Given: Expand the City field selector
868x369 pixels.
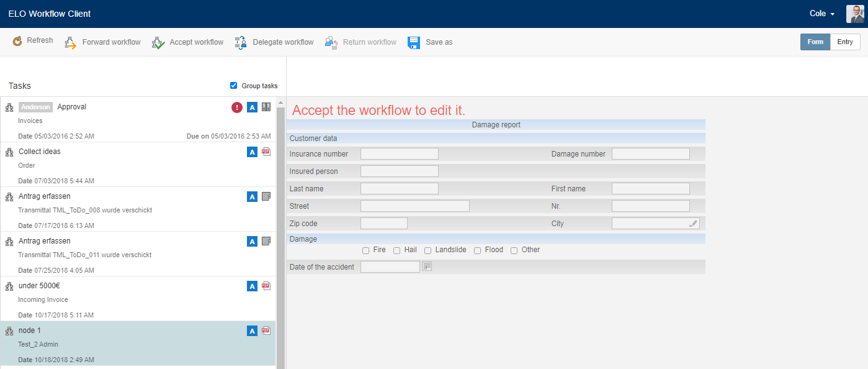Looking at the screenshot, I should [x=693, y=222].
